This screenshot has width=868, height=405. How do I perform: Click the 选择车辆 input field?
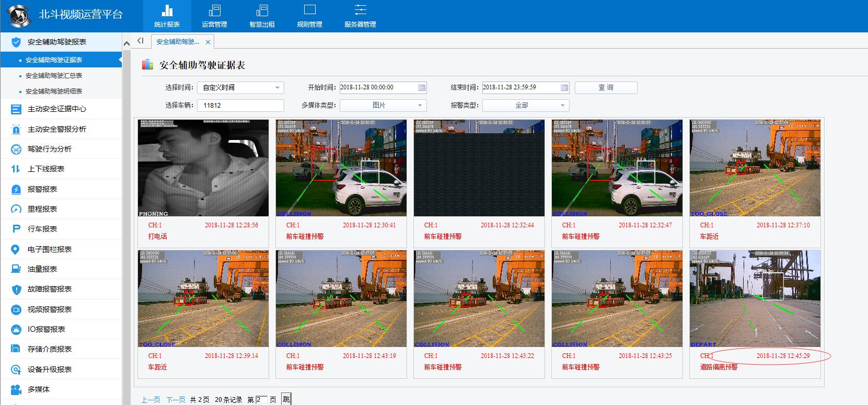pyautogui.click(x=240, y=106)
